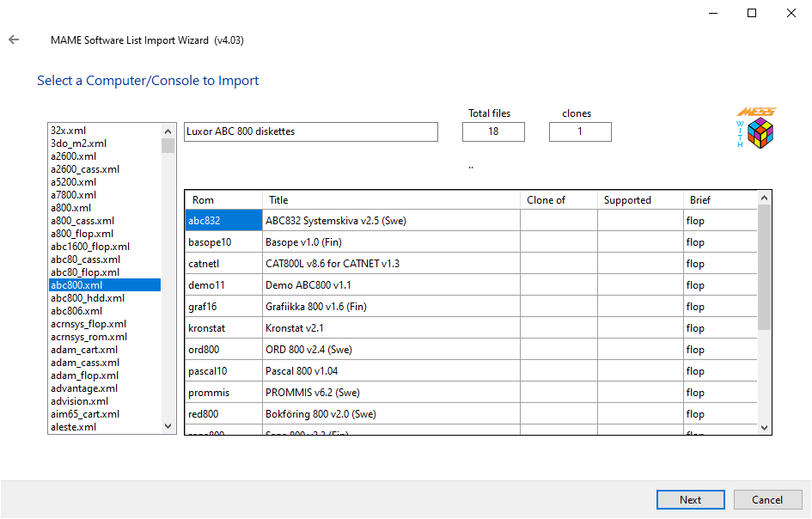Image resolution: width=812 pixels, height=519 pixels.
Task: Click the Total files value box
Action: (x=493, y=131)
